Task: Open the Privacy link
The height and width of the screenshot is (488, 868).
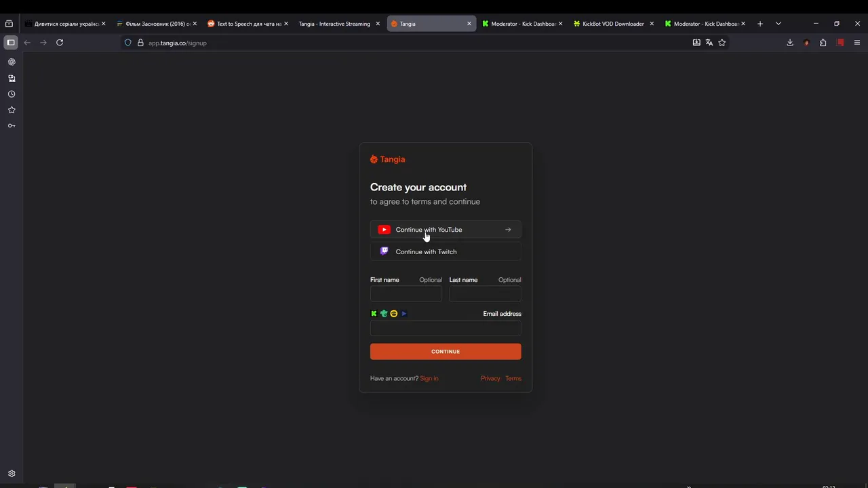Action: pos(490,378)
